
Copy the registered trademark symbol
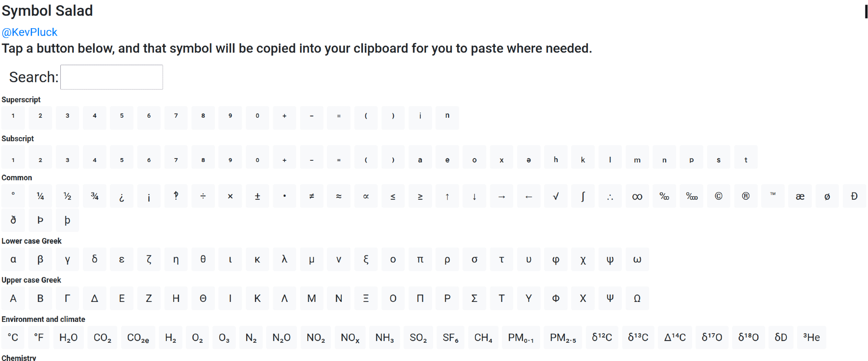[x=746, y=196]
